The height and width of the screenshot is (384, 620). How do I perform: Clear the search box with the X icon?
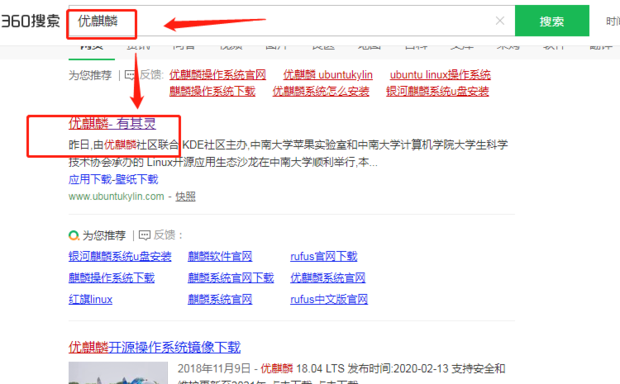pos(500,21)
